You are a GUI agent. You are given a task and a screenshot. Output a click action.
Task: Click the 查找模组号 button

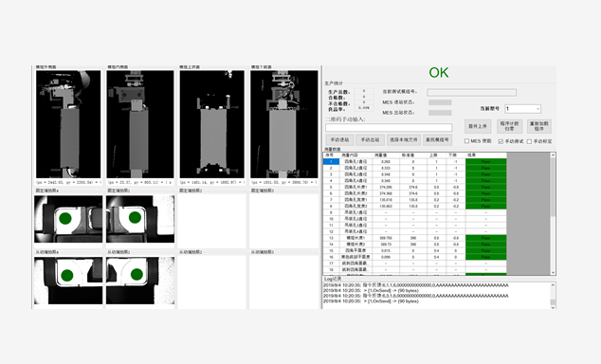pyautogui.click(x=437, y=140)
